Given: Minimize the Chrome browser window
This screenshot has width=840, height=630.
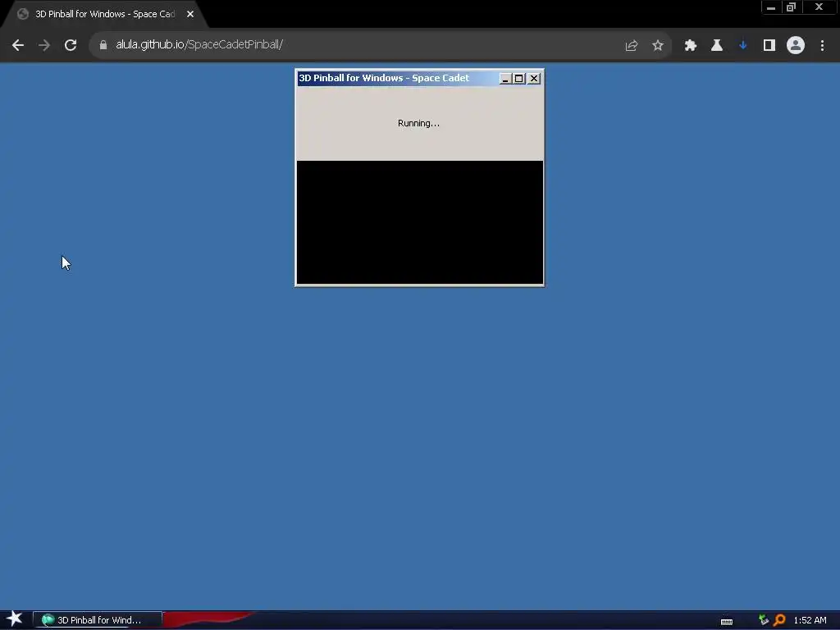Looking at the screenshot, I should [x=771, y=7].
